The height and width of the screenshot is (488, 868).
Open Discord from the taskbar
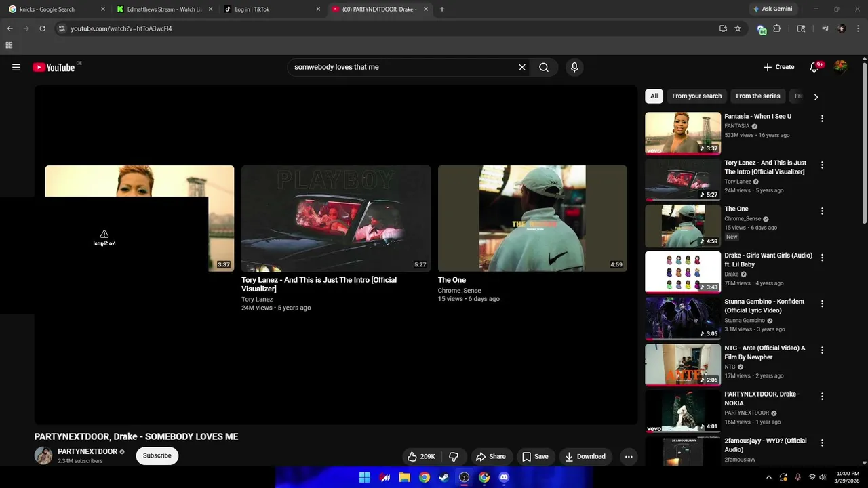[504, 477]
